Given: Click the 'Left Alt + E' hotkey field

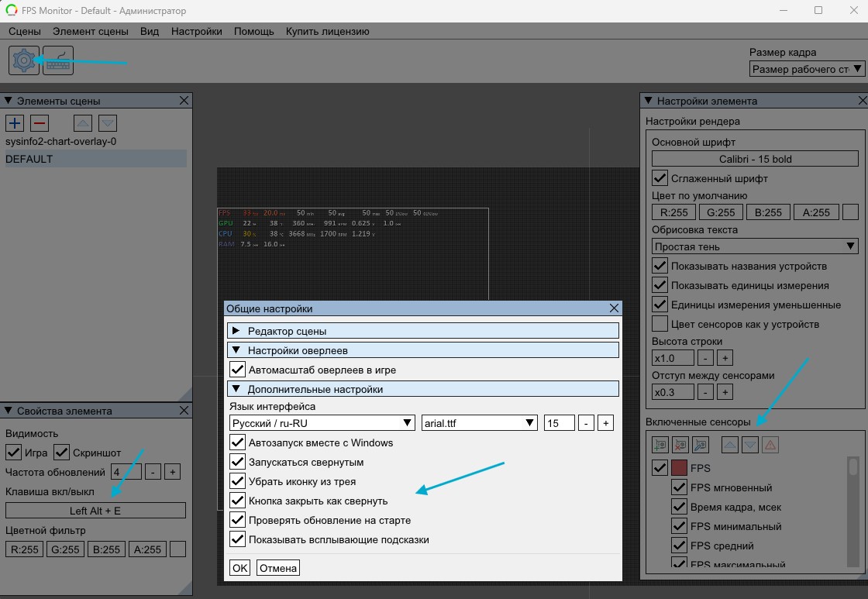Looking at the screenshot, I should point(95,511).
